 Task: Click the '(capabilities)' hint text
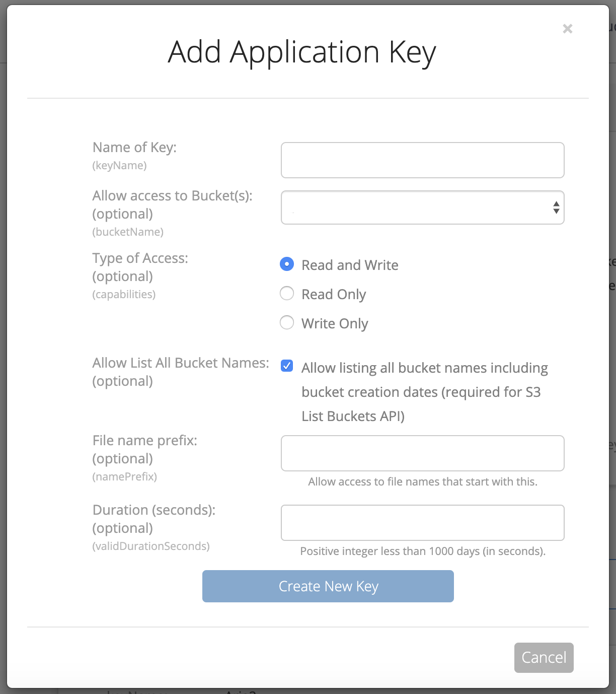pyautogui.click(x=124, y=294)
